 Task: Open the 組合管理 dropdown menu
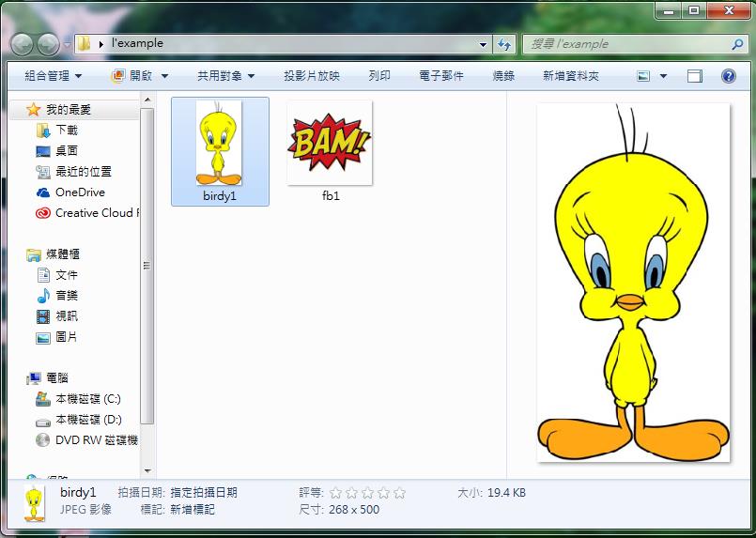click(x=53, y=76)
